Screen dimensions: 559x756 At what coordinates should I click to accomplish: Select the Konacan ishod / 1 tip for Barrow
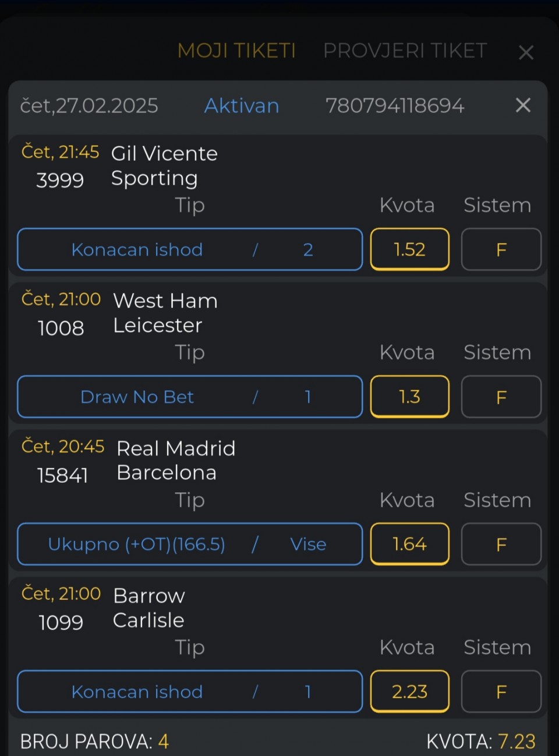pyautogui.click(x=190, y=691)
